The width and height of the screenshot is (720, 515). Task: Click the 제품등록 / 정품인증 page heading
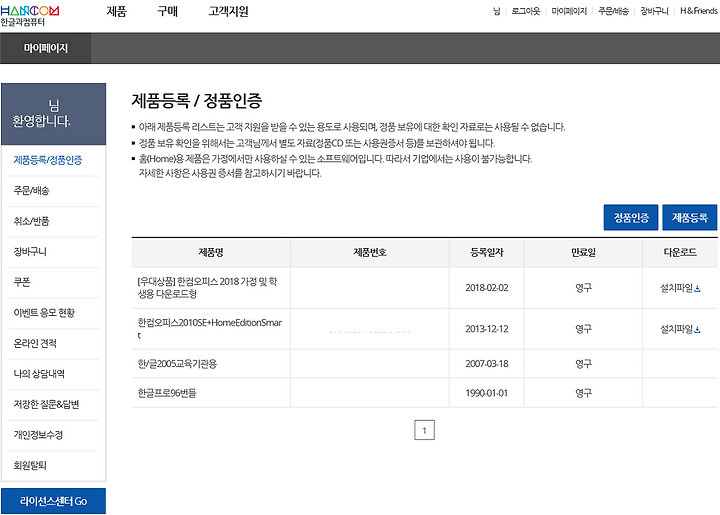coord(197,101)
